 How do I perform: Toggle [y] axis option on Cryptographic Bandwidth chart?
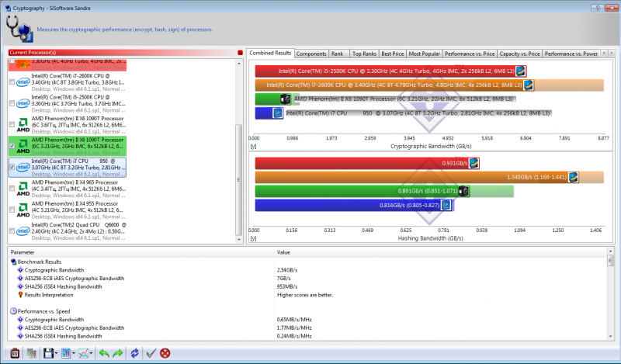click(x=254, y=146)
